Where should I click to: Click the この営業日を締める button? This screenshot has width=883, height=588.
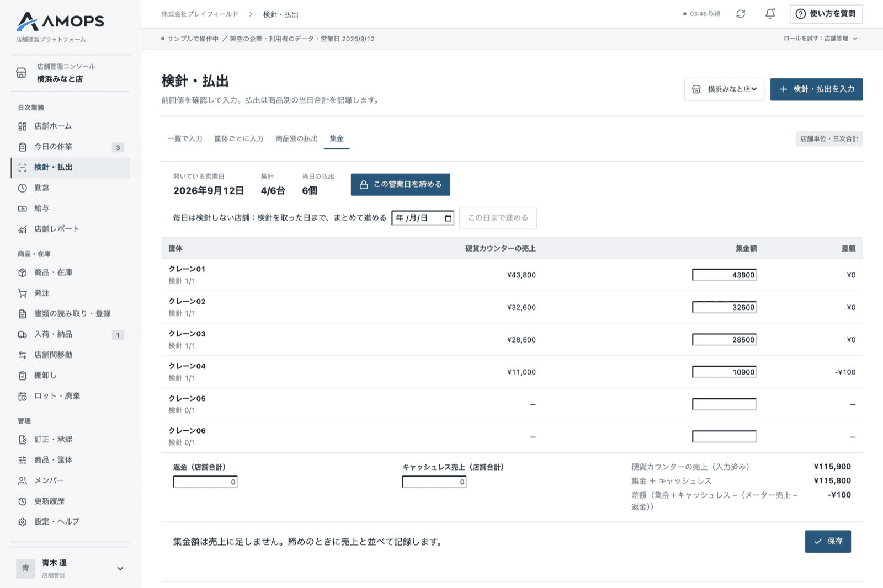(x=401, y=185)
